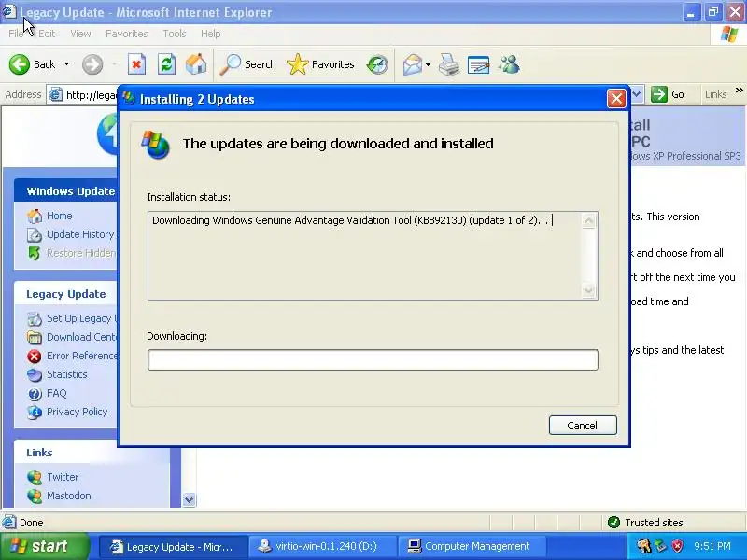Click the Set Up Legacy Update icon
The height and width of the screenshot is (560, 747).
click(35, 318)
